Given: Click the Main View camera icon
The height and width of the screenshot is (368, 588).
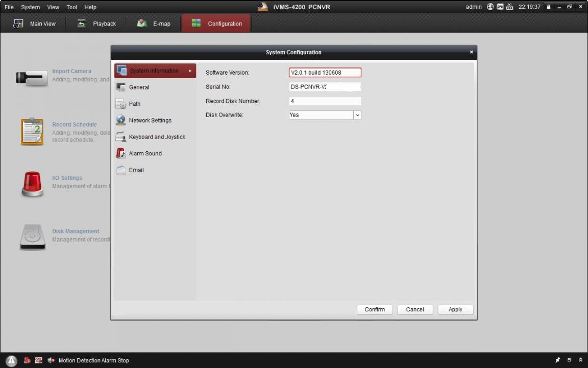Looking at the screenshot, I should pyautogui.click(x=18, y=24).
